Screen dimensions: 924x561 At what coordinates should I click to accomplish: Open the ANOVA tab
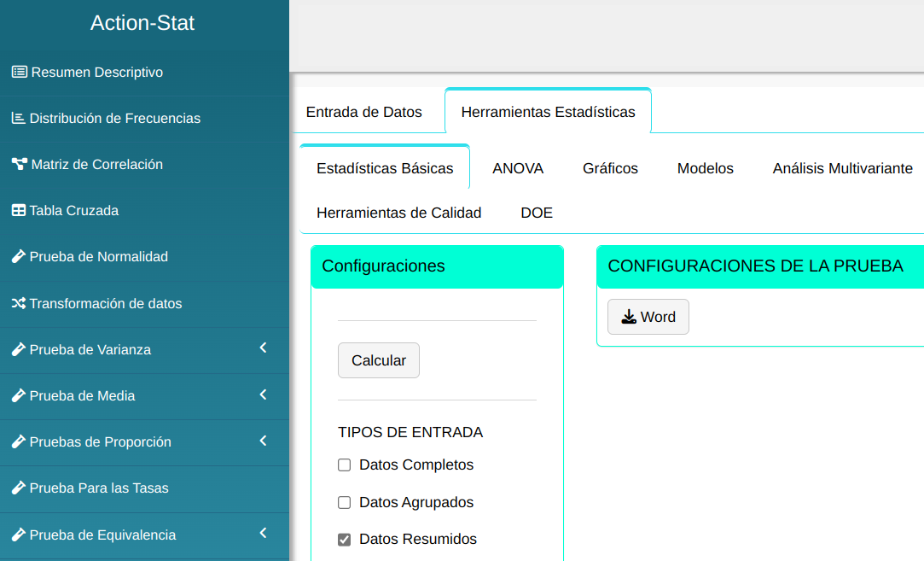click(518, 168)
